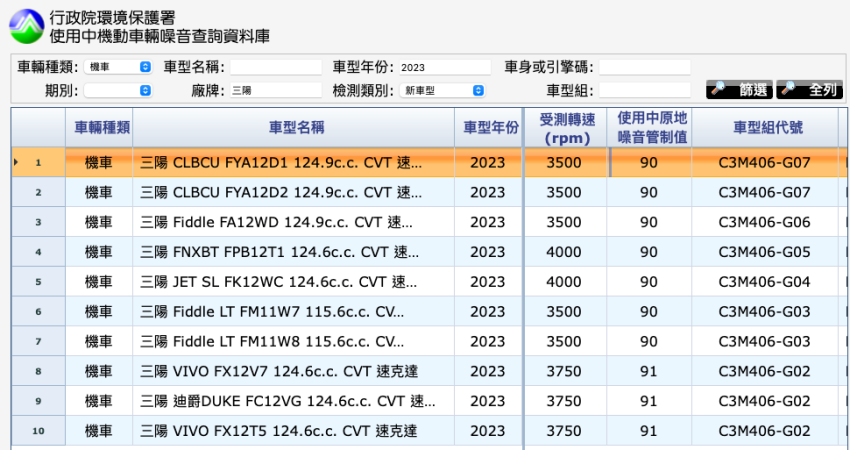Click the 篩選 filter button

[739, 89]
